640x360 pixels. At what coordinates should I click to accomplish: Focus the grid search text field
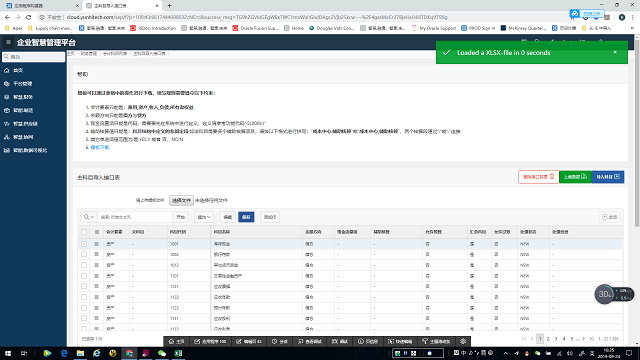(135, 217)
